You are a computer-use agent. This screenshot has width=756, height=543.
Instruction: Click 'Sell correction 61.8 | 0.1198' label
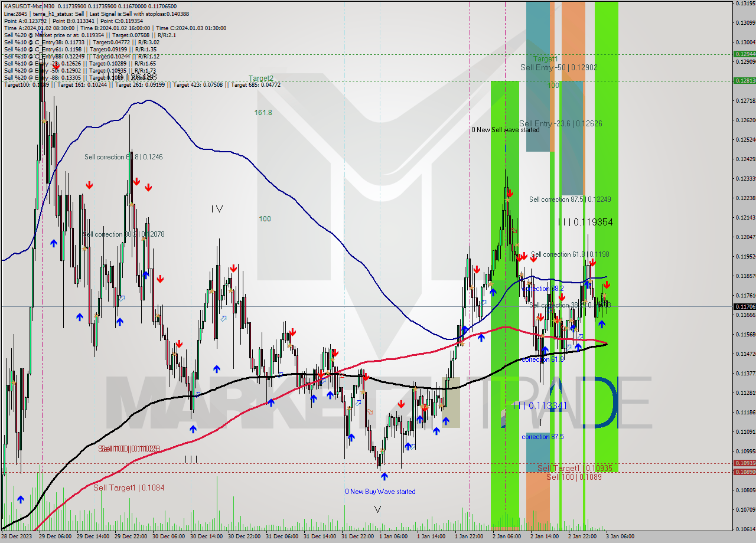[x=570, y=254]
